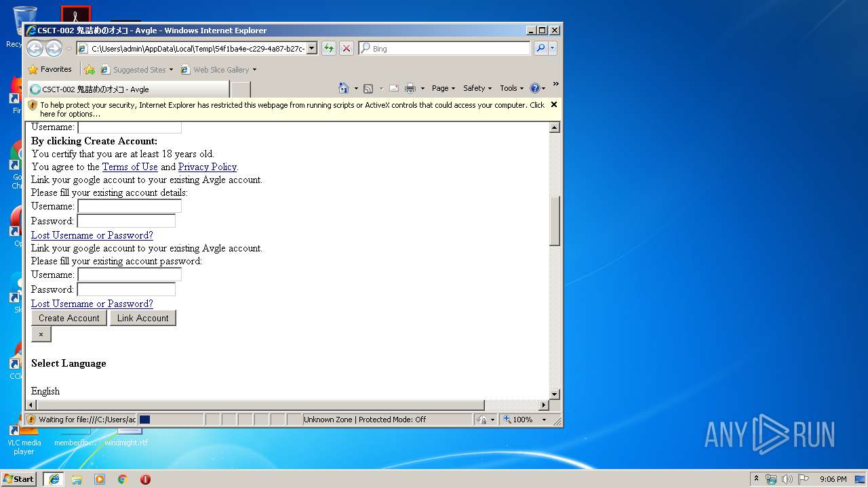Click the RSS Feeds icon
The height and width of the screenshot is (488, 868).
click(x=368, y=88)
